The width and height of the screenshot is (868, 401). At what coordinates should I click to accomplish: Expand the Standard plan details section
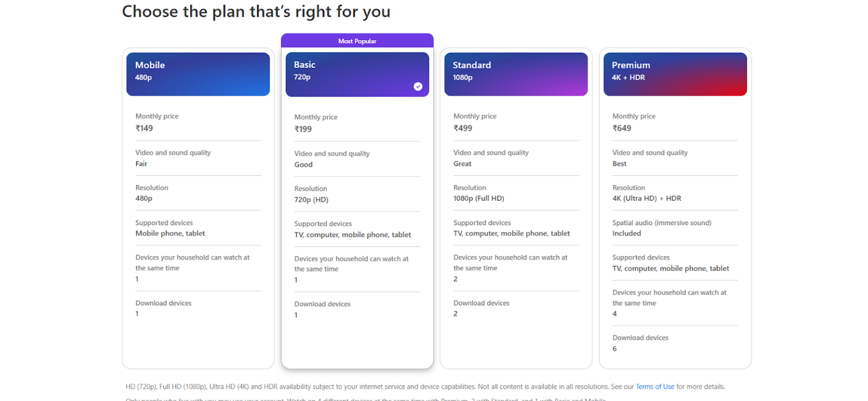point(515,226)
